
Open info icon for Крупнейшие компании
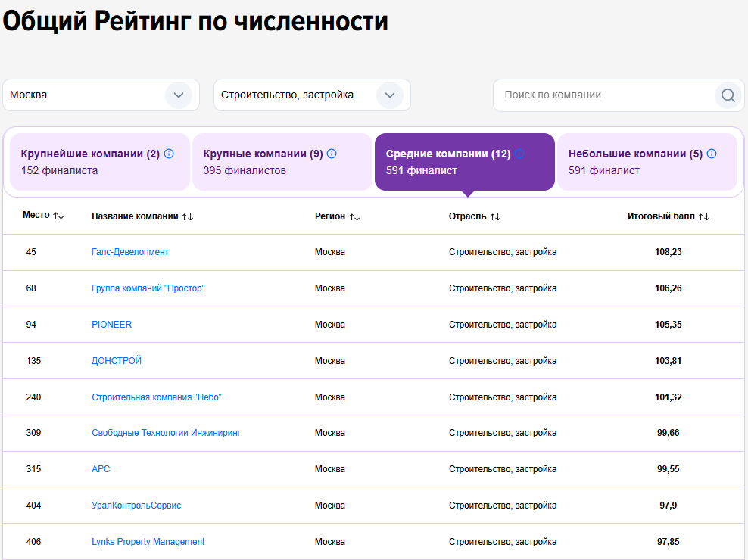[x=169, y=154]
